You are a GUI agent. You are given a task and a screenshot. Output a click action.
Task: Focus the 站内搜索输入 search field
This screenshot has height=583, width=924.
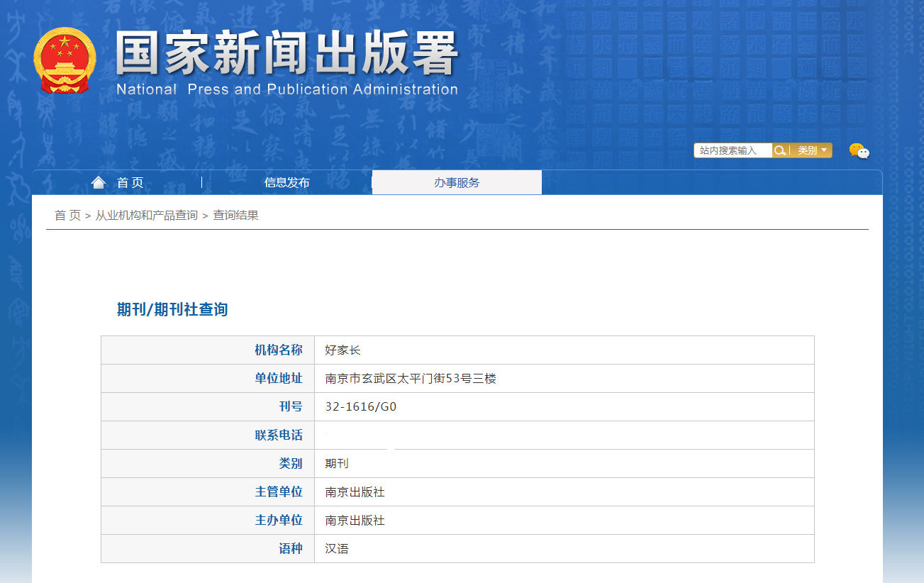click(x=733, y=150)
